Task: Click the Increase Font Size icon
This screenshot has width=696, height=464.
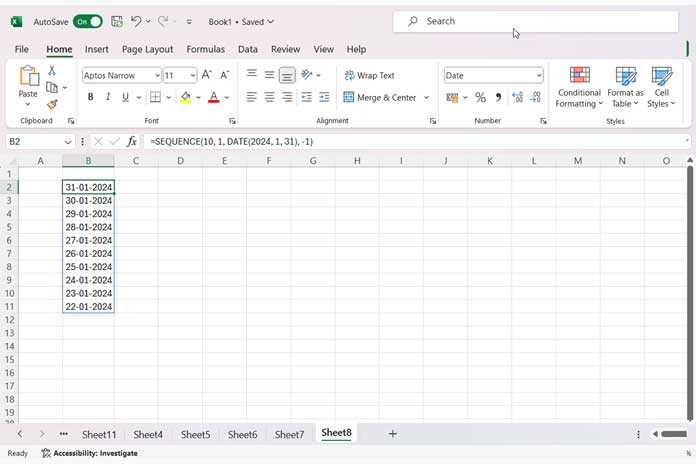Action: point(206,75)
